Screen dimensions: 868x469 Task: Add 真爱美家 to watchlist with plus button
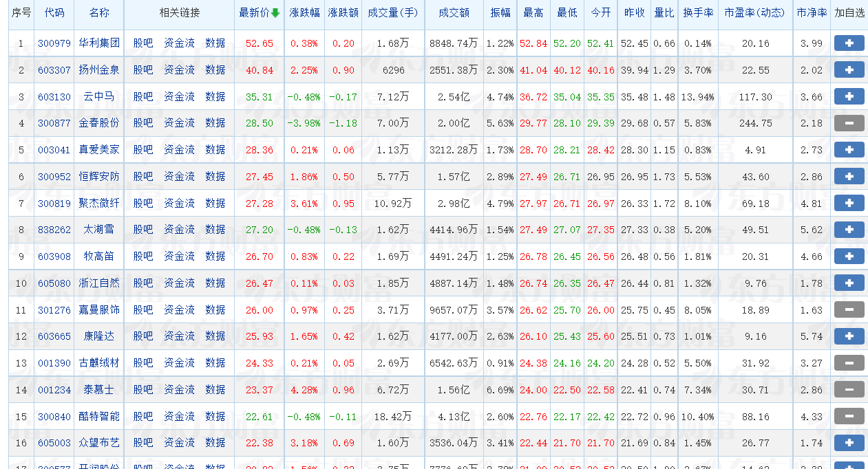pyautogui.click(x=849, y=150)
